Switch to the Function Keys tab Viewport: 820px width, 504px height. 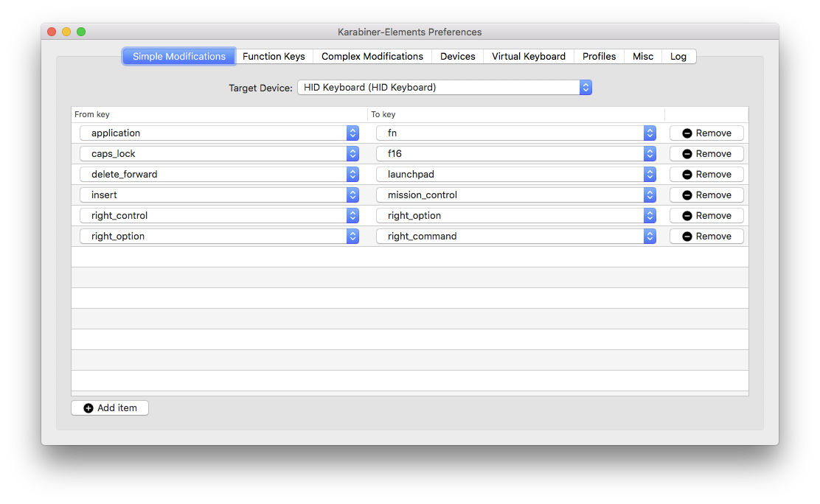tap(274, 57)
